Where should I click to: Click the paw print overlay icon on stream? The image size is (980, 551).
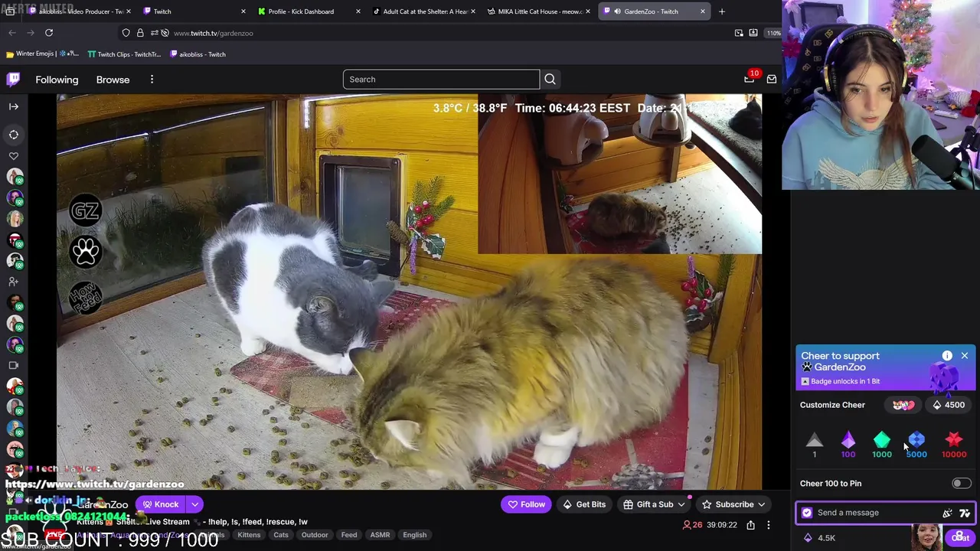point(85,251)
